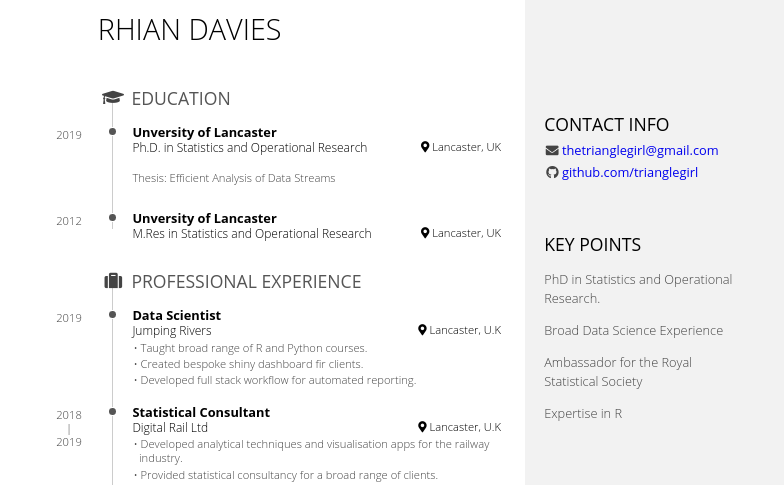
Task: Click the location pin for Digital Rail Ltd
Action: [x=422, y=427]
